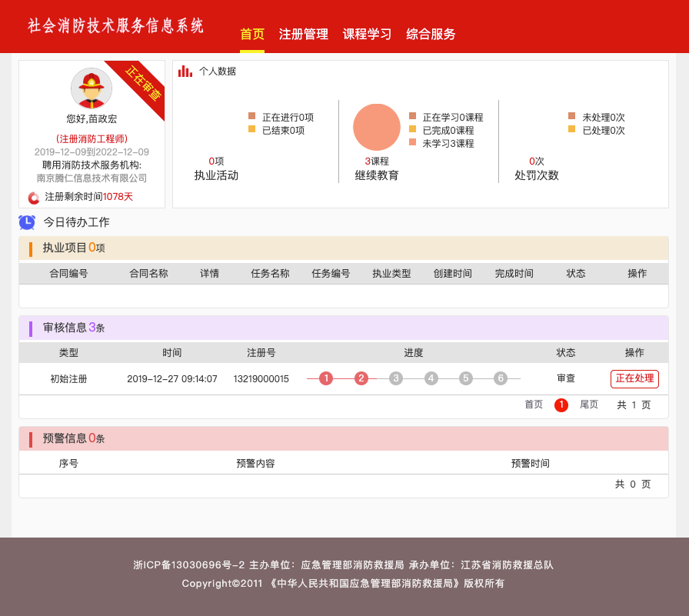This screenshot has height=616, width=689.
Task: Click company name 南京腾仁信息技术有限公司
Action: [92, 178]
